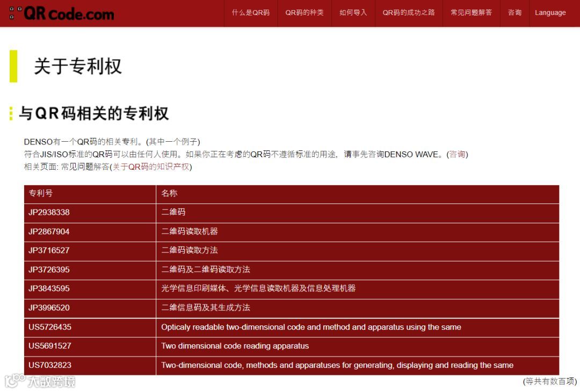Click the (等共有数百项) note below the table
This screenshot has height=392, width=580.
pos(550,381)
